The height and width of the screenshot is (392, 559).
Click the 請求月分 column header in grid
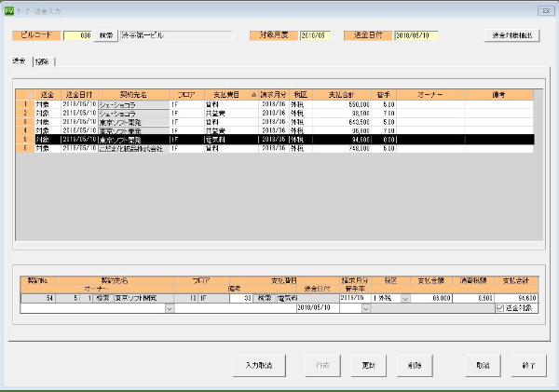tap(274, 95)
